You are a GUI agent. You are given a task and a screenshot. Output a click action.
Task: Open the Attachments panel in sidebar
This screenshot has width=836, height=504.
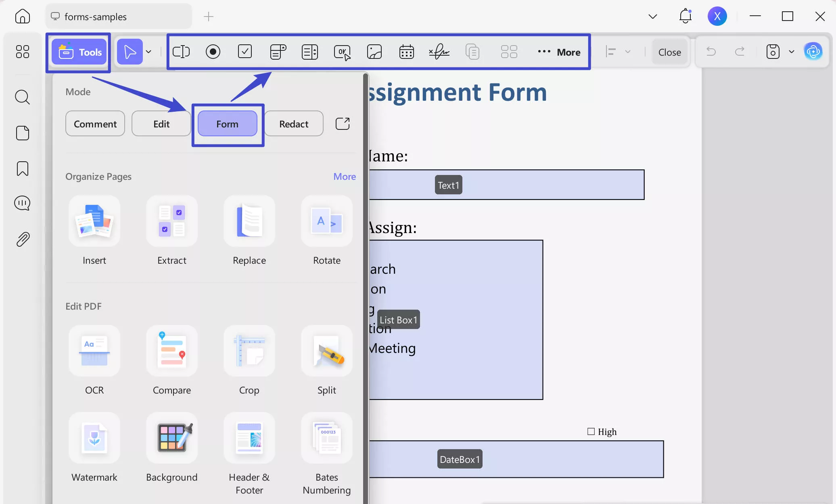(23, 239)
